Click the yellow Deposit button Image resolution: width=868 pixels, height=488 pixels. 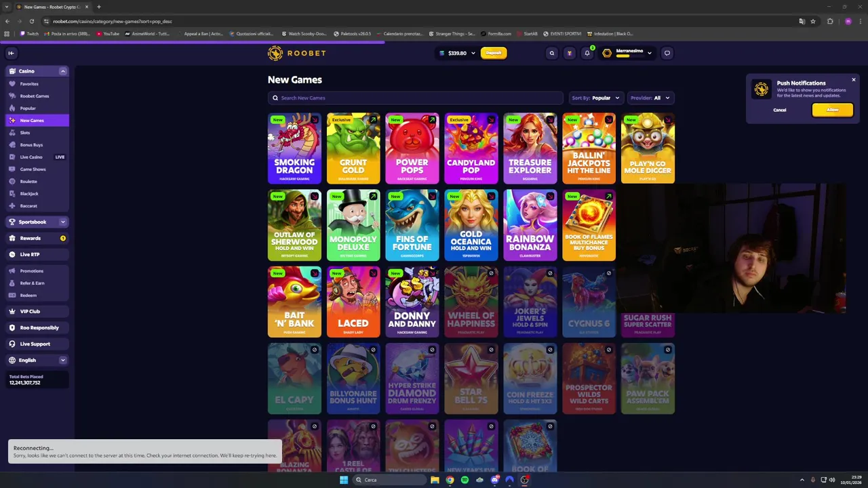point(494,53)
